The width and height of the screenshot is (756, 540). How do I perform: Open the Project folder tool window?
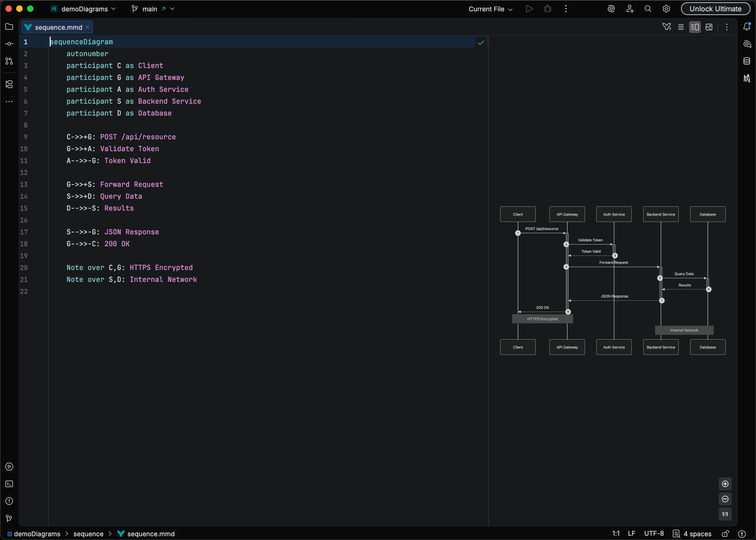[9, 26]
